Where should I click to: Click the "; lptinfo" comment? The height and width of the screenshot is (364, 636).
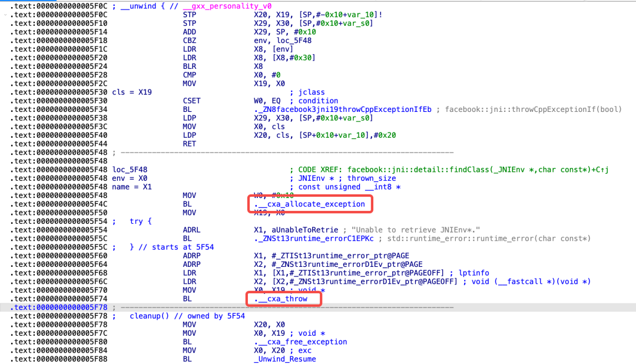point(469,273)
